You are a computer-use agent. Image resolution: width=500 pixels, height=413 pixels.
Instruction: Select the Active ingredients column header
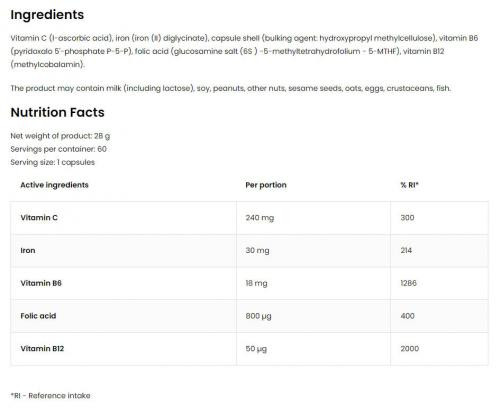54,185
